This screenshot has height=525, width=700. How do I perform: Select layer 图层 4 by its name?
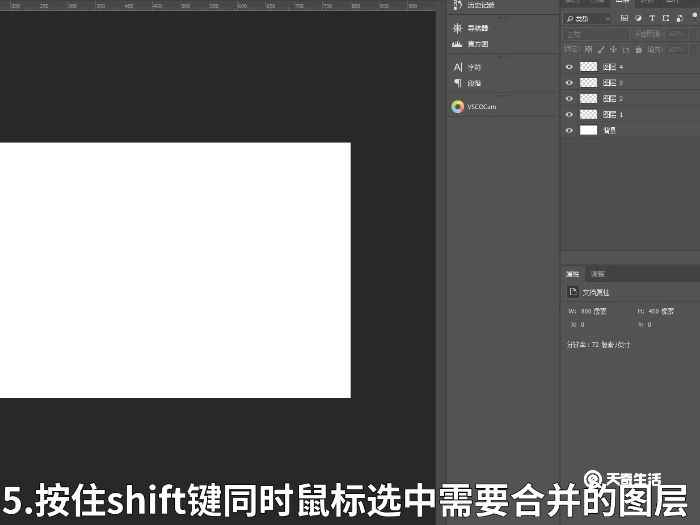(x=612, y=67)
